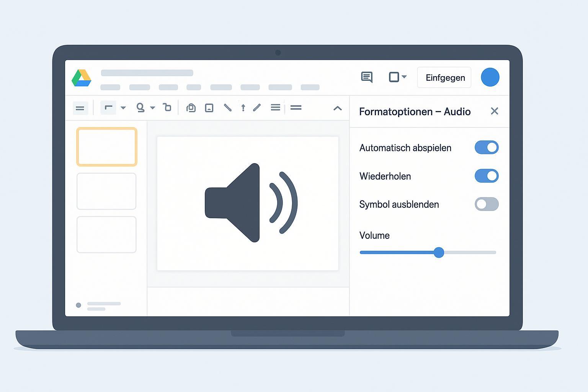Collapse the toolbar with the chevron
Viewport: 588px width, 392px height.
337,108
